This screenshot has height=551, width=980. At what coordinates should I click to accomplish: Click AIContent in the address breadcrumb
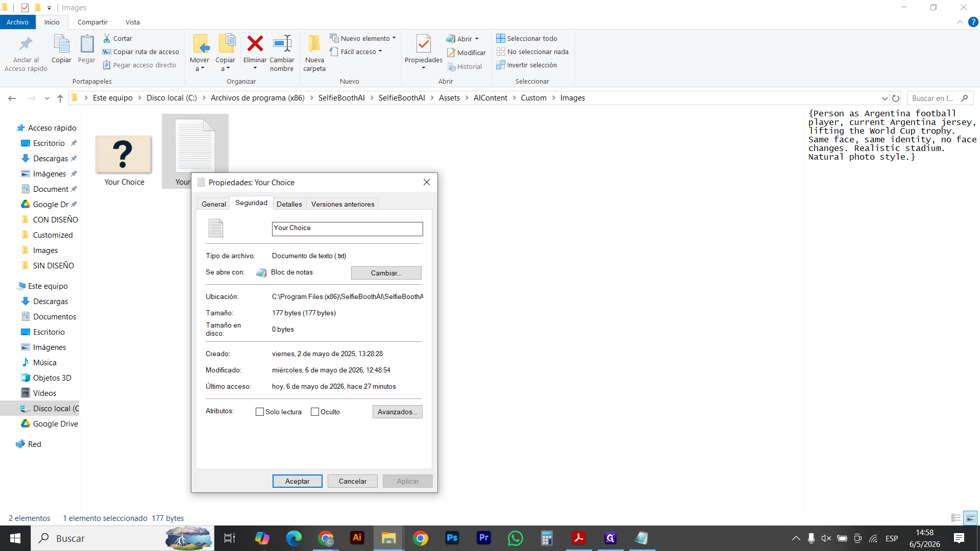(490, 98)
